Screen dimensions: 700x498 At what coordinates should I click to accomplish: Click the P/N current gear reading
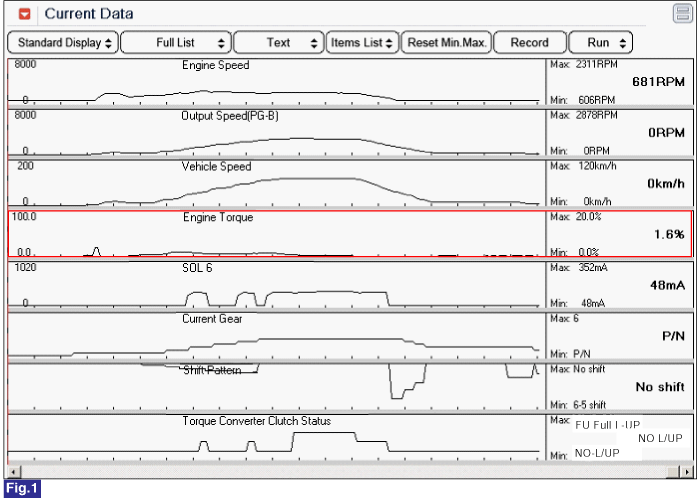(x=673, y=336)
